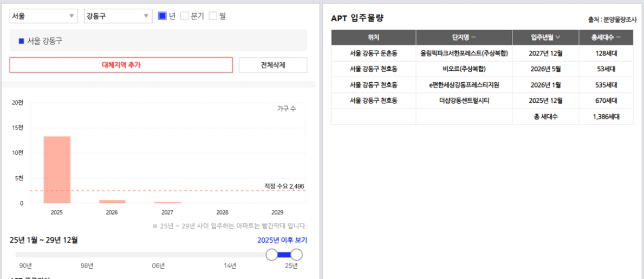Click the 적정 수요 2,496 label
The width and height of the screenshot is (644, 279).
click(x=284, y=187)
